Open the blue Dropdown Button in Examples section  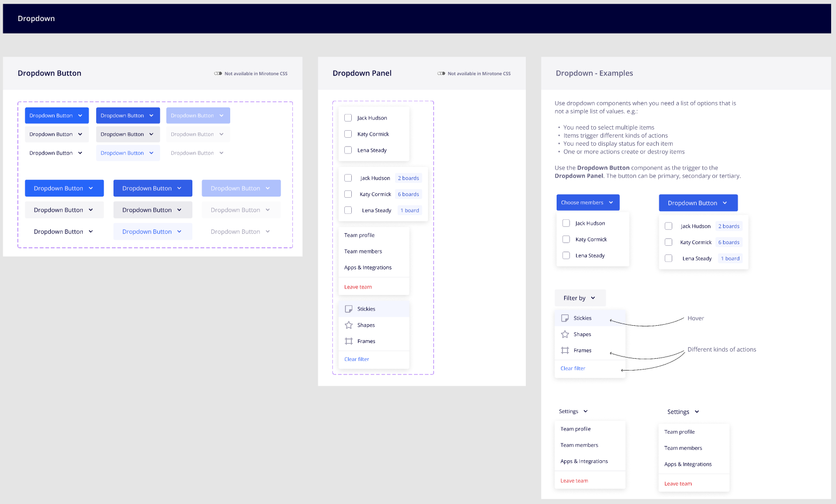coord(698,203)
